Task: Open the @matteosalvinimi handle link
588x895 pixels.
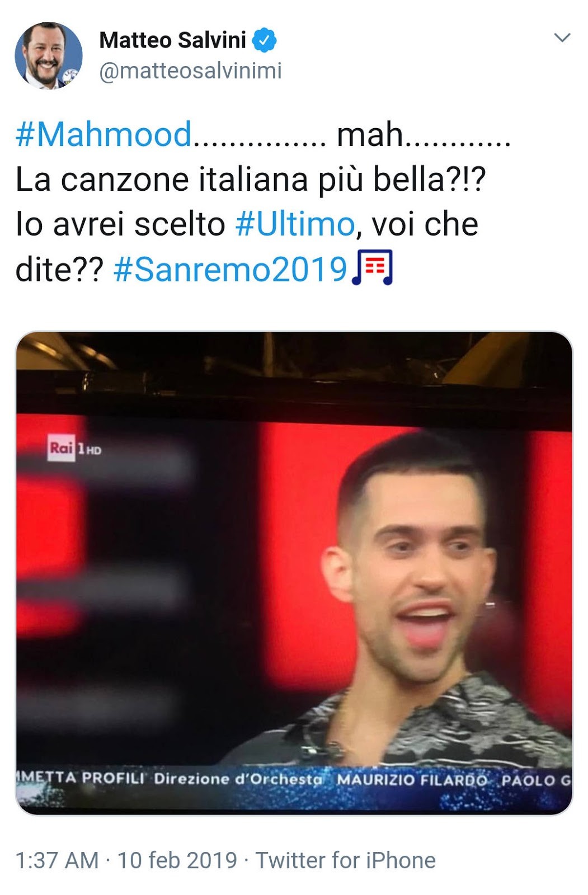Action: coord(190,70)
